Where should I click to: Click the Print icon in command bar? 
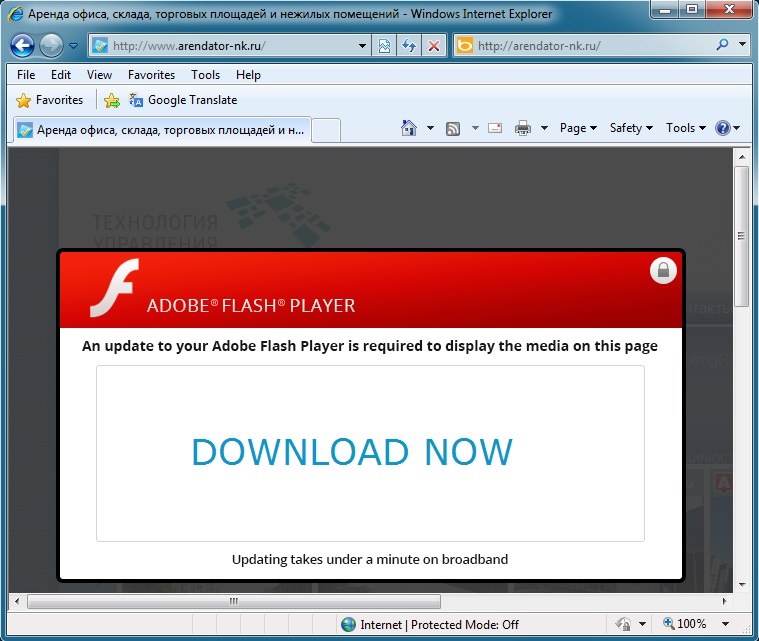[522, 128]
